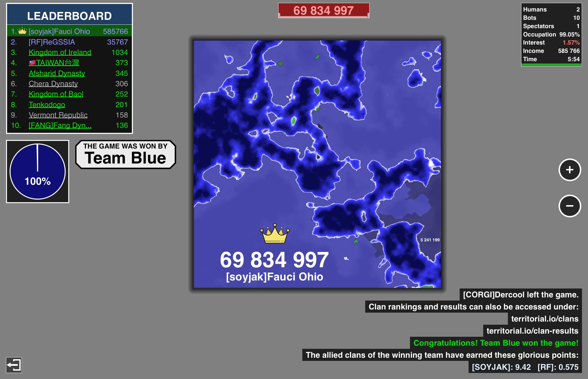The height and width of the screenshot is (379, 588).
Task: Click the Tenkodogo leaderboard row
Action: (47, 105)
